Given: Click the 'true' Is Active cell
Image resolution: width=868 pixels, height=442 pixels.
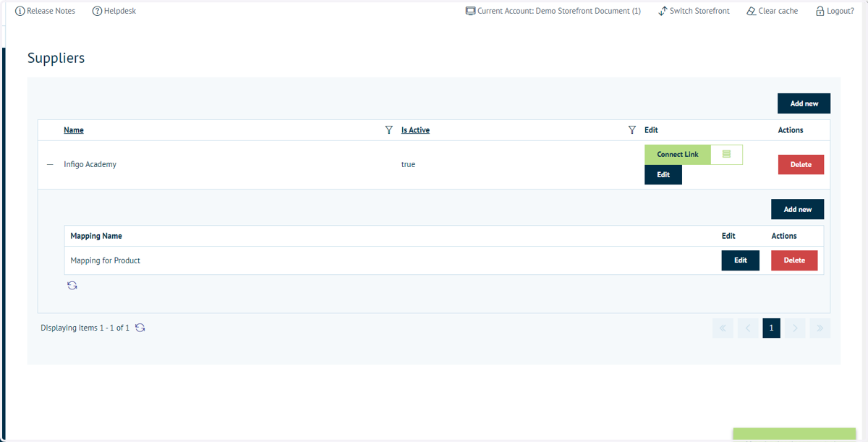Looking at the screenshot, I should 409,164.
